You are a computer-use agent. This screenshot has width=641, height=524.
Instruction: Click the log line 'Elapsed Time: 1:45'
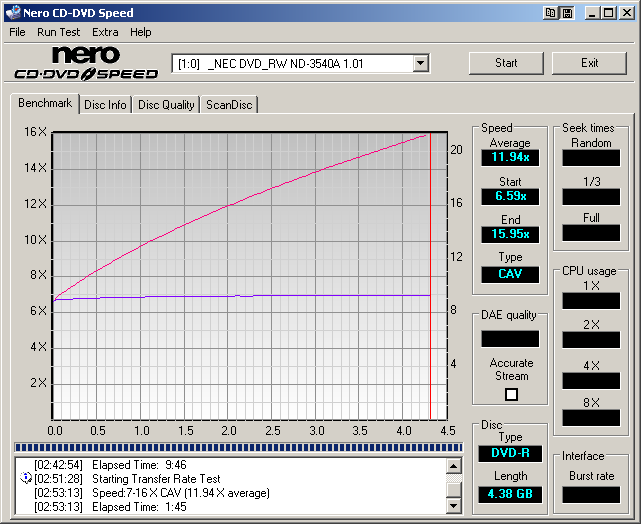pyautogui.click(x=139, y=507)
